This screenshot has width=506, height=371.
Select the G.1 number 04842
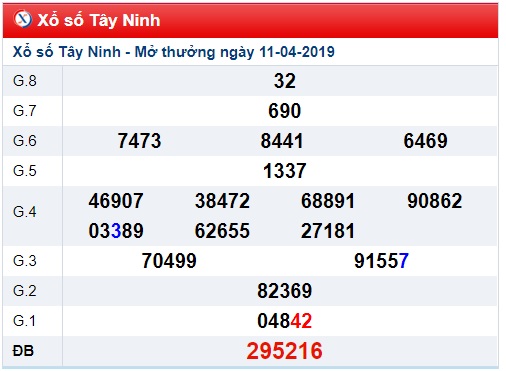coord(285,321)
